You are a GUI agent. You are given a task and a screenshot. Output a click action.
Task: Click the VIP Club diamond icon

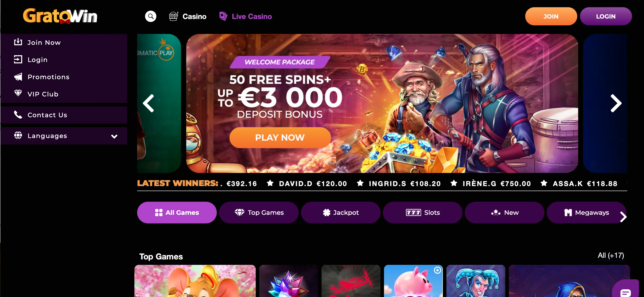point(18,93)
